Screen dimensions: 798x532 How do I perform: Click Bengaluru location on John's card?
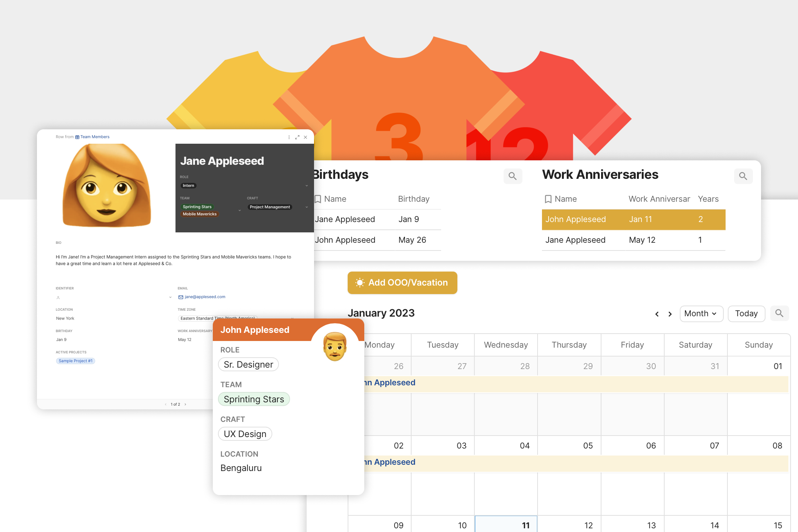pyautogui.click(x=241, y=468)
